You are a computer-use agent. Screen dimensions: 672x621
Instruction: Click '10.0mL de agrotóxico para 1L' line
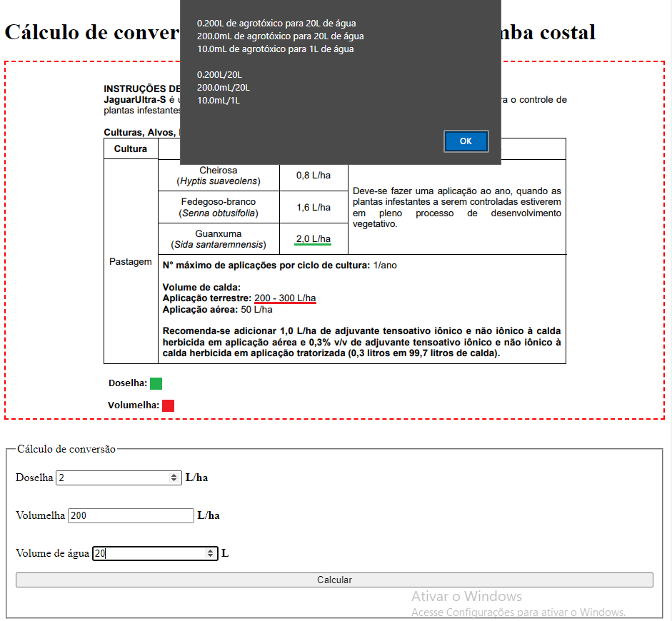(275, 49)
